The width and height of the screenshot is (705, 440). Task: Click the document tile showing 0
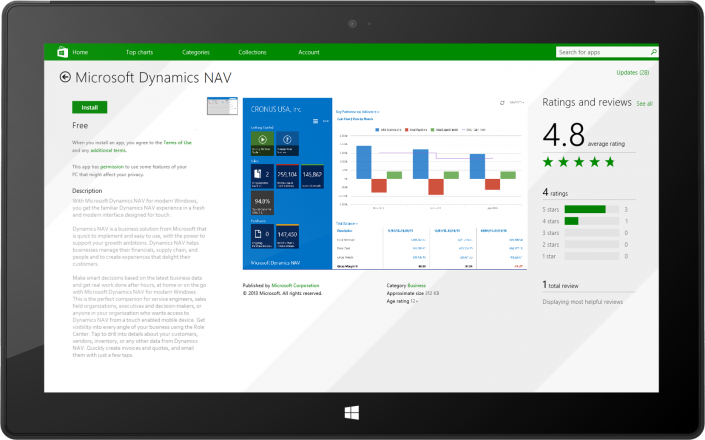click(x=262, y=236)
